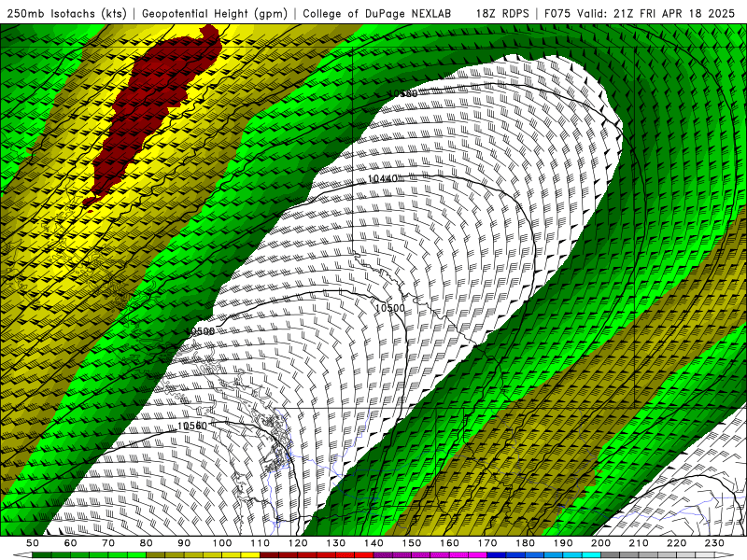Viewport: 747px width, 560px height.
Task: Click the 220 color scale number
Action: [677, 543]
